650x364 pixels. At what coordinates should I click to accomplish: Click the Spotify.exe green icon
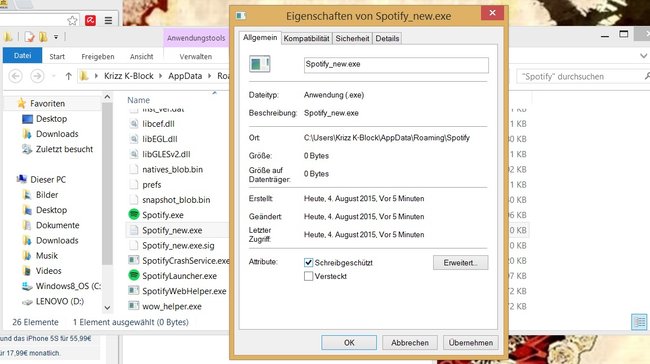pyautogui.click(x=133, y=215)
